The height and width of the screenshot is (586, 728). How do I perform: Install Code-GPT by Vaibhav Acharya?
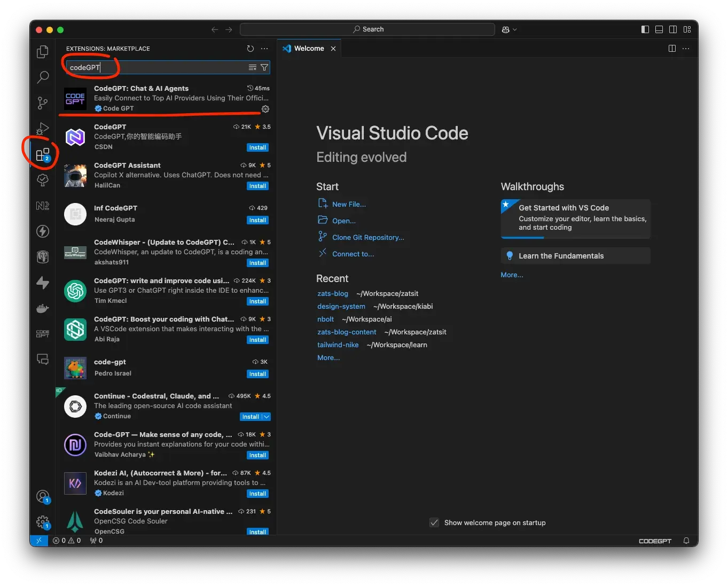[x=257, y=455]
